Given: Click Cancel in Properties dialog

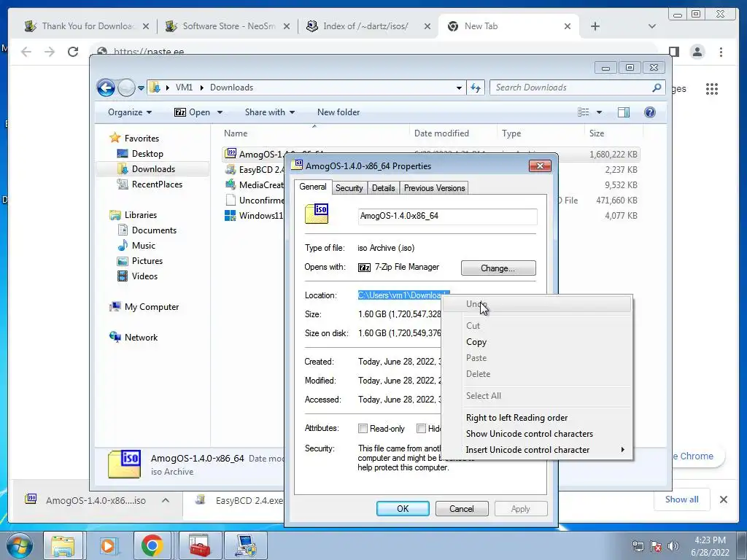Looking at the screenshot, I should pos(461,508).
